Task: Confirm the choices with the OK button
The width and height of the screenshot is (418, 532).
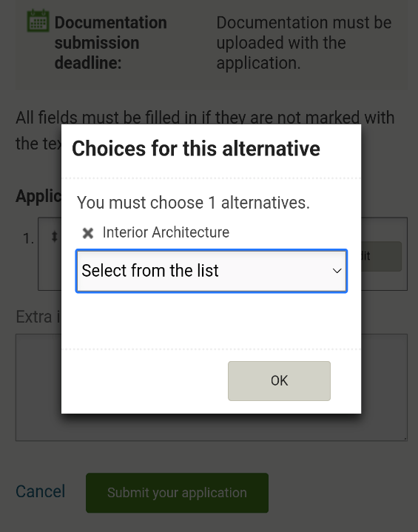Action: point(279,380)
